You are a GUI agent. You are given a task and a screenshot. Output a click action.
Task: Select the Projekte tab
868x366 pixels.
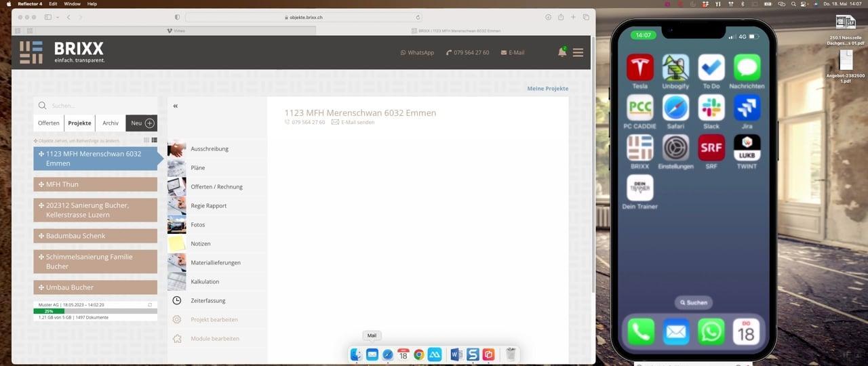coord(80,123)
